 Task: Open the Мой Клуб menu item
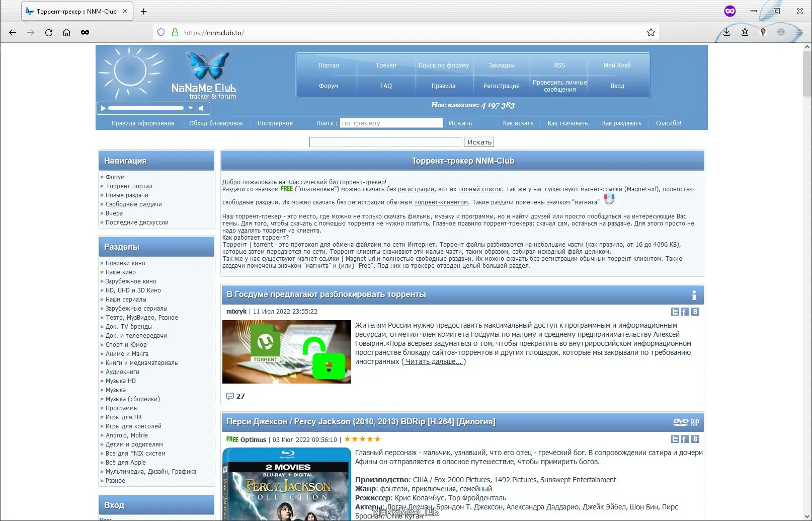[x=617, y=65]
